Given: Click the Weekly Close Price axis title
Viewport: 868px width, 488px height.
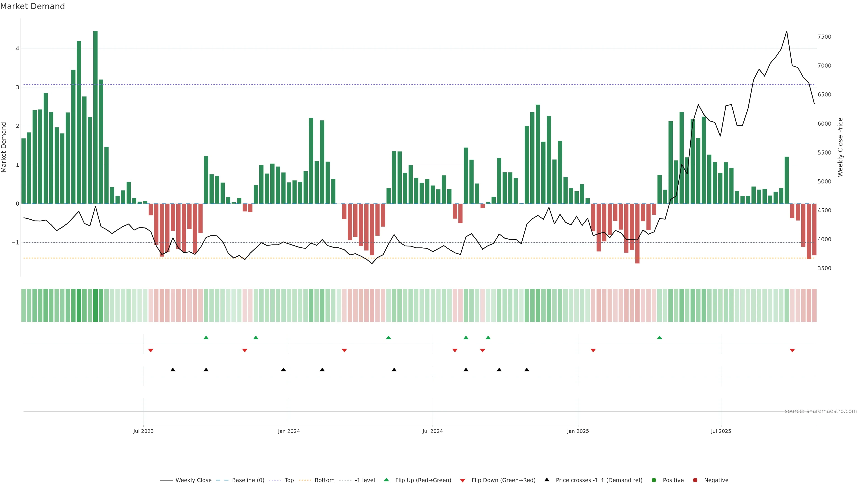Looking at the screenshot, I should pyautogui.click(x=840, y=147).
